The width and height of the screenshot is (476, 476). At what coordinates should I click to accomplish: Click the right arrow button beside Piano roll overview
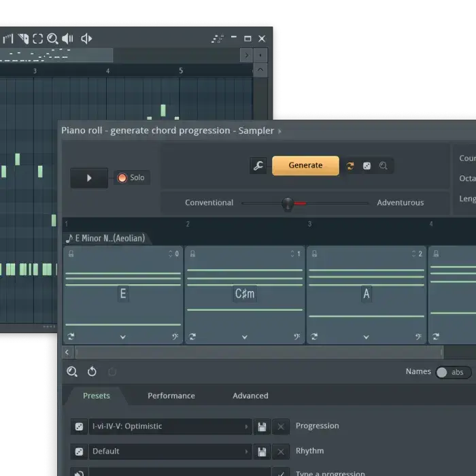point(246,55)
